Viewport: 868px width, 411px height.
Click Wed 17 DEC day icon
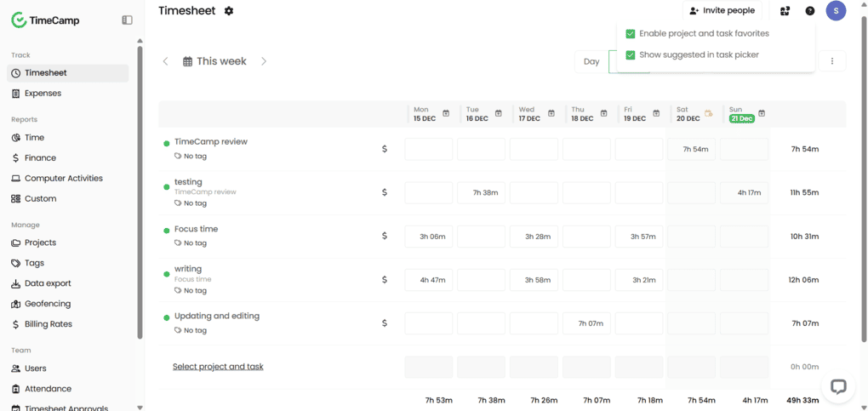pyautogui.click(x=551, y=113)
